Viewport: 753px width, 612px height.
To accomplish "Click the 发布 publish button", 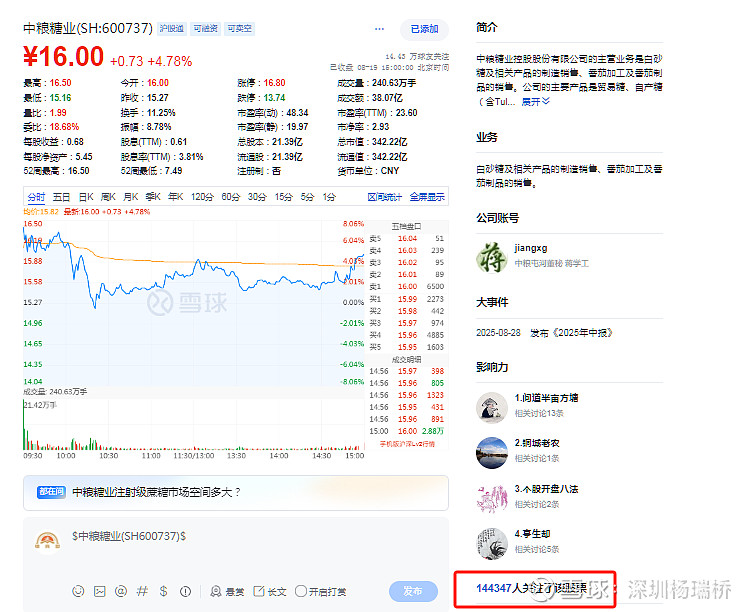I will point(413,591).
